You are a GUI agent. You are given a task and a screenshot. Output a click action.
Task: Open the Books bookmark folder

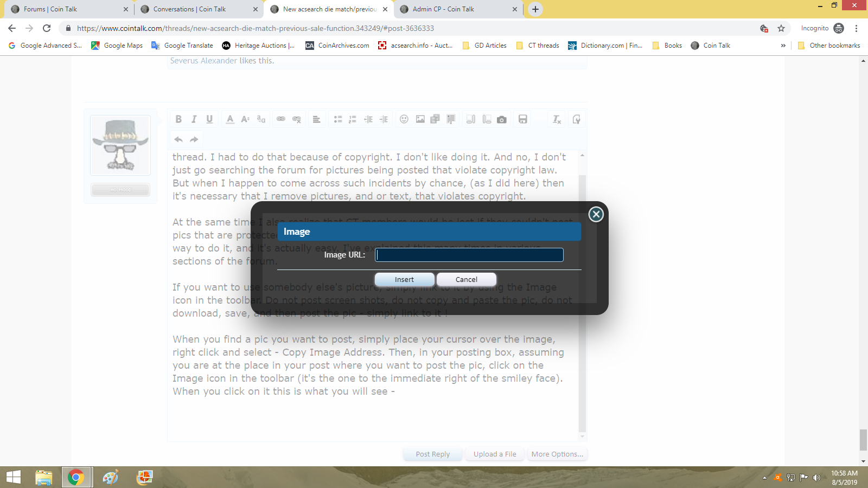(x=667, y=46)
